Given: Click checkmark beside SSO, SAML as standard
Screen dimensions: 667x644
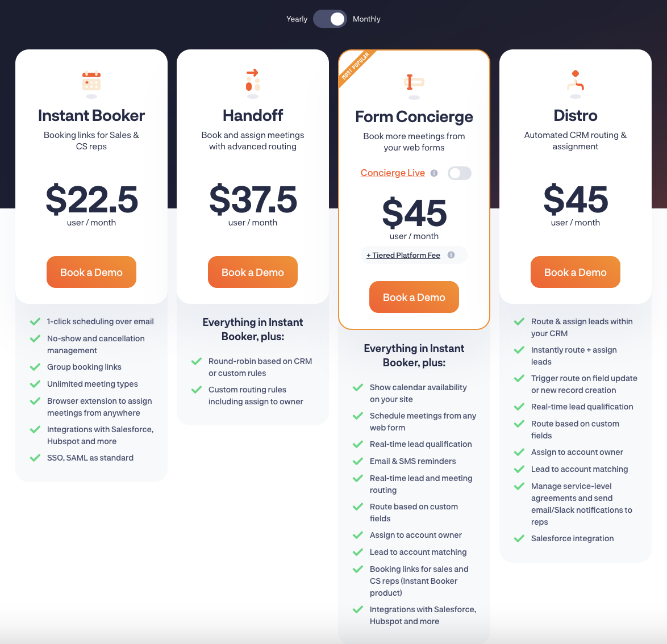Looking at the screenshot, I should point(35,458).
